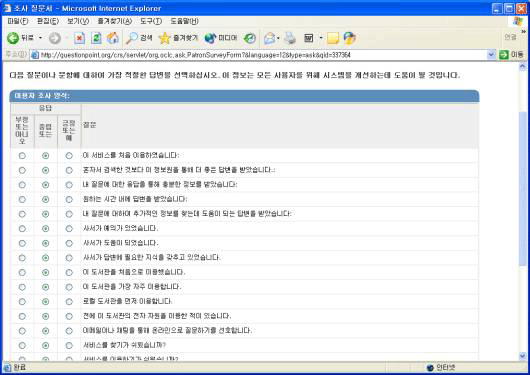Click the Search magnifier icon

click(x=131, y=38)
